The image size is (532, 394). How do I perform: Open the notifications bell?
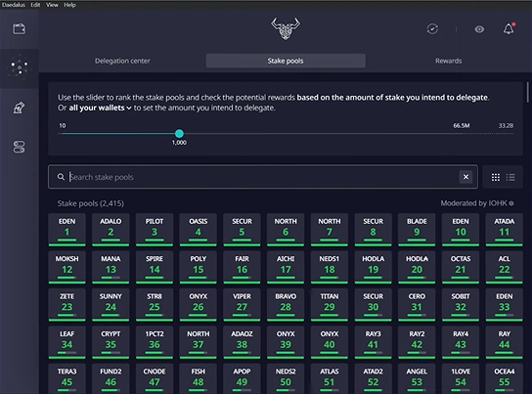(509, 28)
